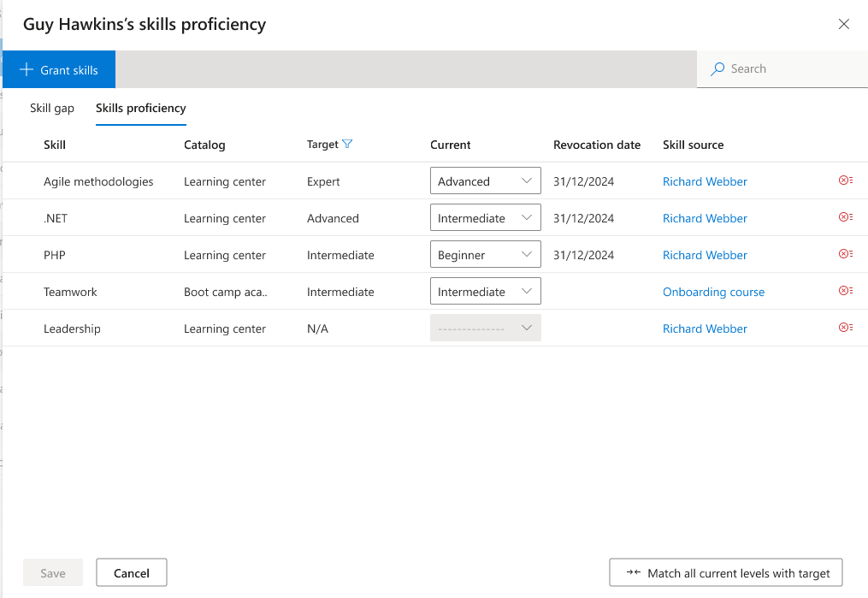Open the Onboarding course skill source link
Viewport: 868px width, 598px height.
pyautogui.click(x=713, y=293)
